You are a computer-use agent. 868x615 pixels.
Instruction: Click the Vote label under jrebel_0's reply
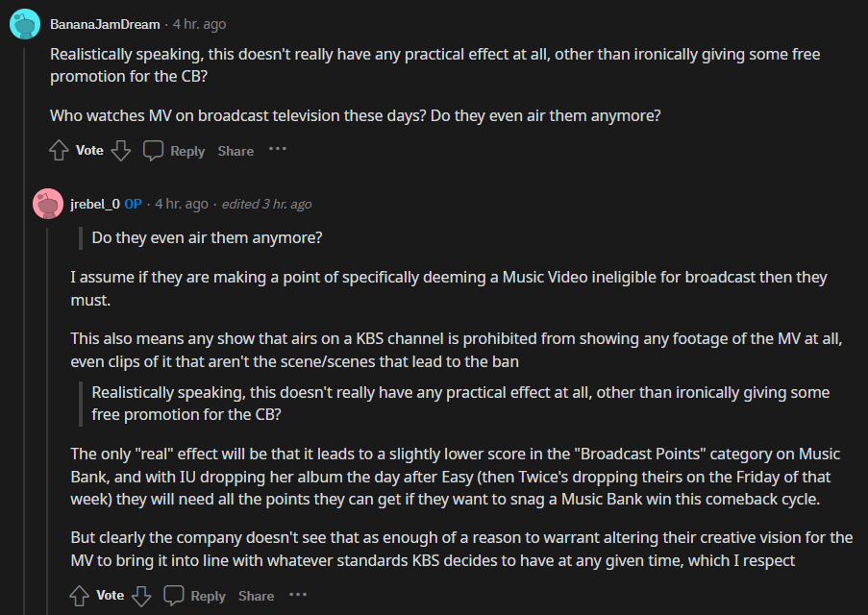pyautogui.click(x=111, y=596)
